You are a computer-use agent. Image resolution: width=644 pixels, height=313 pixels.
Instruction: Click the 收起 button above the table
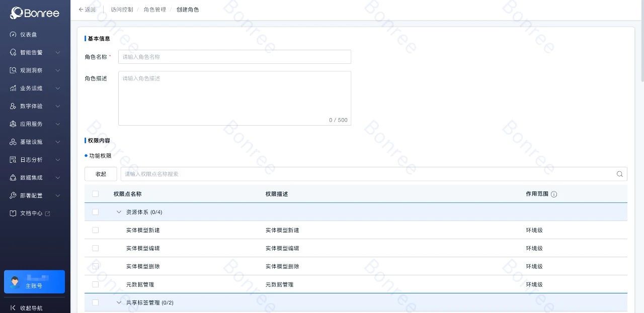pyautogui.click(x=101, y=174)
